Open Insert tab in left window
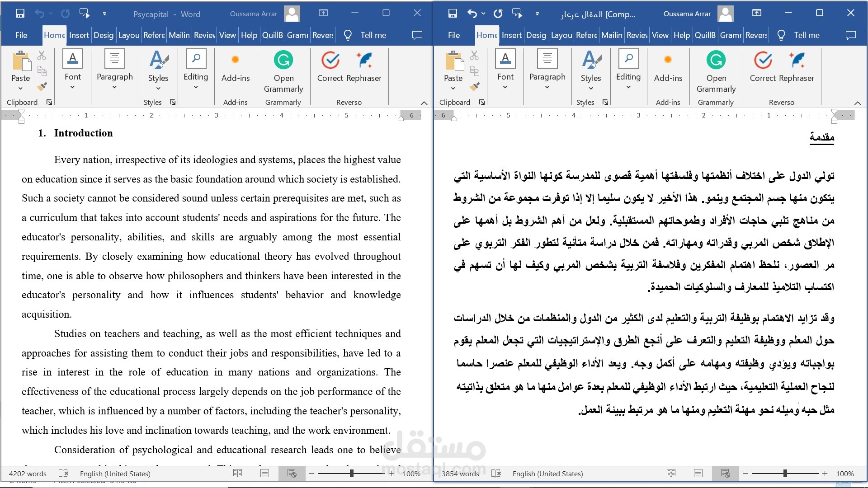 click(79, 35)
